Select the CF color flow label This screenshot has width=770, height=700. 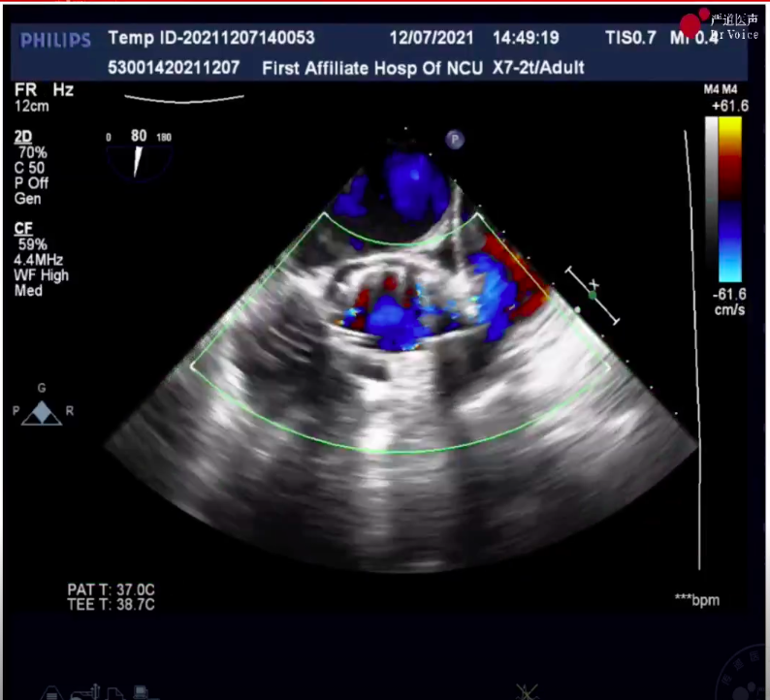click(x=24, y=229)
